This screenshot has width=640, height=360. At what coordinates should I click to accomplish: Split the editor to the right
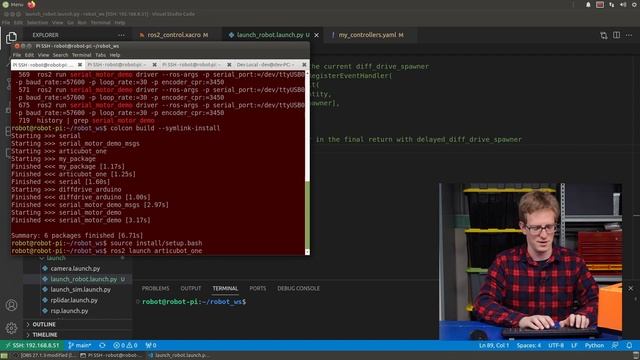[616, 36]
